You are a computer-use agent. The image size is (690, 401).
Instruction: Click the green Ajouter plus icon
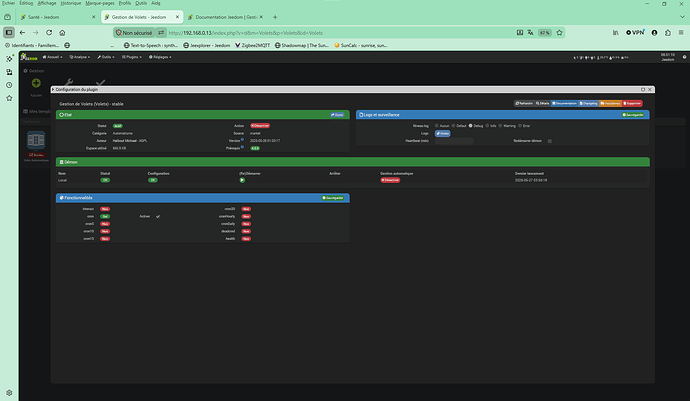click(36, 83)
